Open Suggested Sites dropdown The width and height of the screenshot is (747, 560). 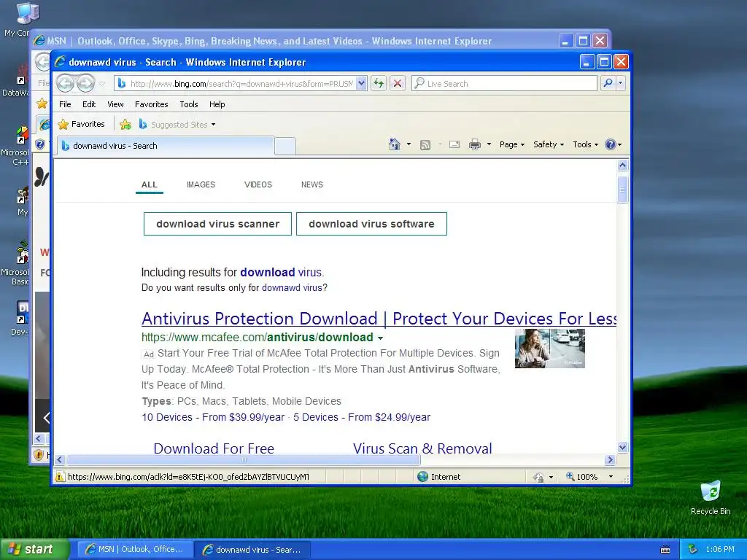[x=177, y=124]
